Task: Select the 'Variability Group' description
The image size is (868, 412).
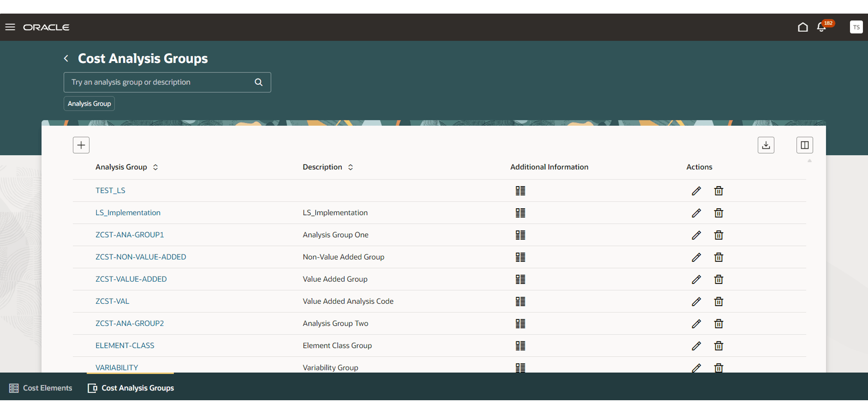Action: coord(330,368)
